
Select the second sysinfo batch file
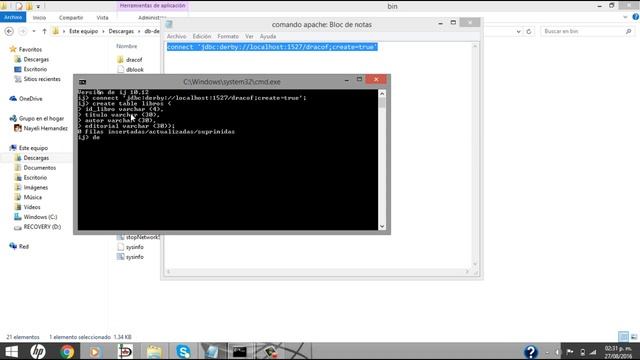pos(135,257)
